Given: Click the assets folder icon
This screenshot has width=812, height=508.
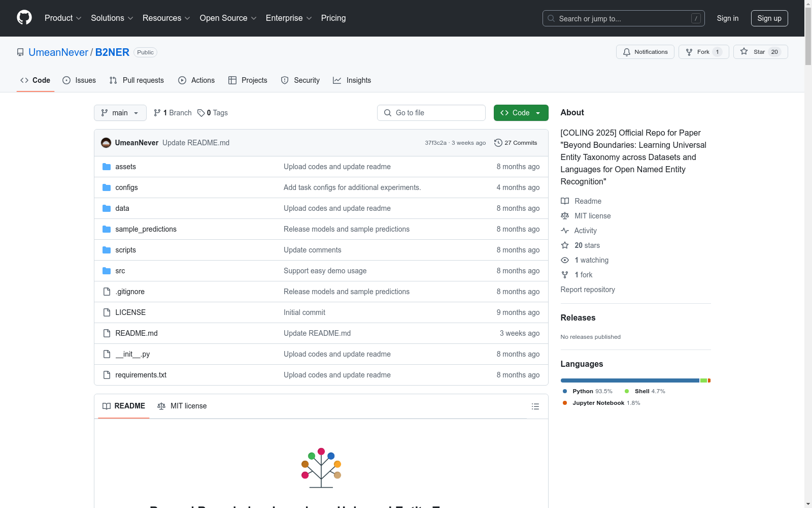Looking at the screenshot, I should pos(107,167).
